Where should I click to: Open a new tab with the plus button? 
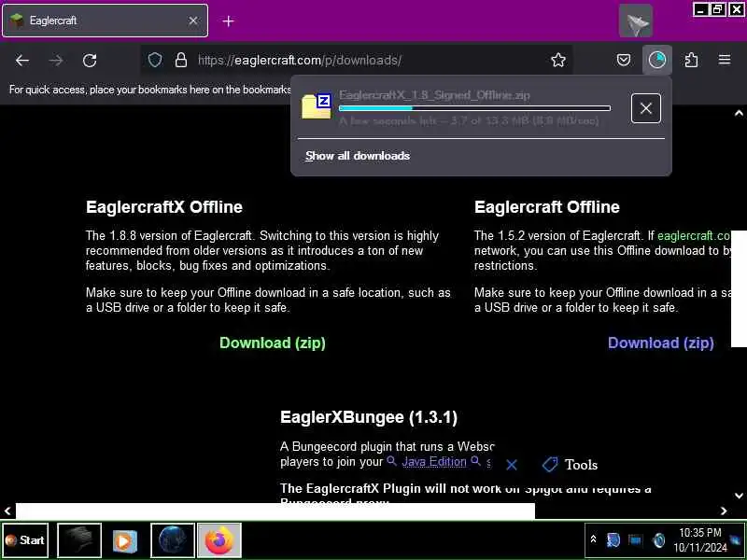click(228, 21)
